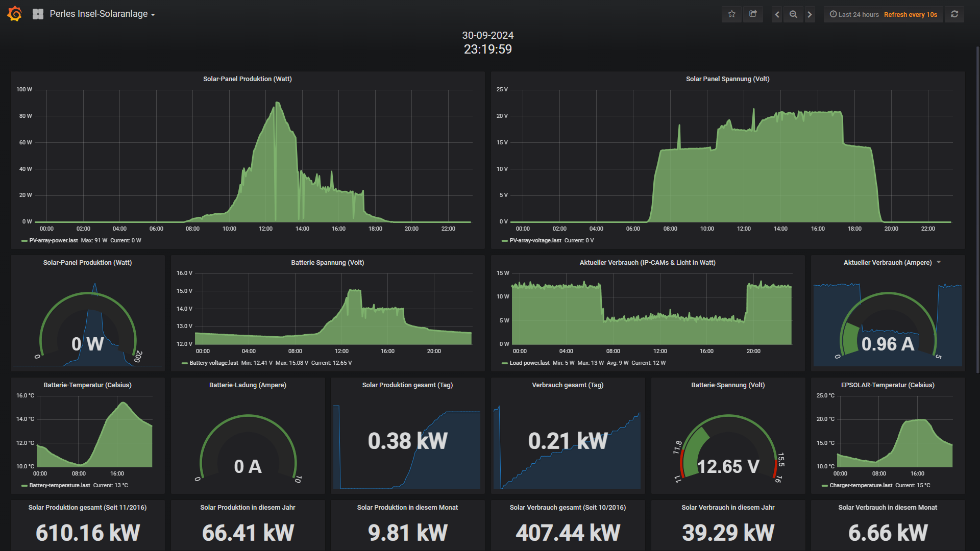The image size is (980, 551).
Task: Open the Batterie Spannung (Volt) panel title menu
Action: (x=327, y=262)
